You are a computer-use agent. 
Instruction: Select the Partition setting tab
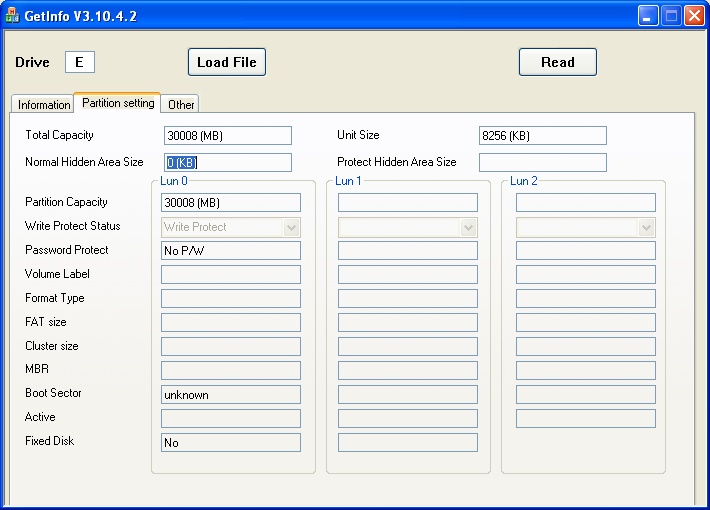(x=118, y=103)
